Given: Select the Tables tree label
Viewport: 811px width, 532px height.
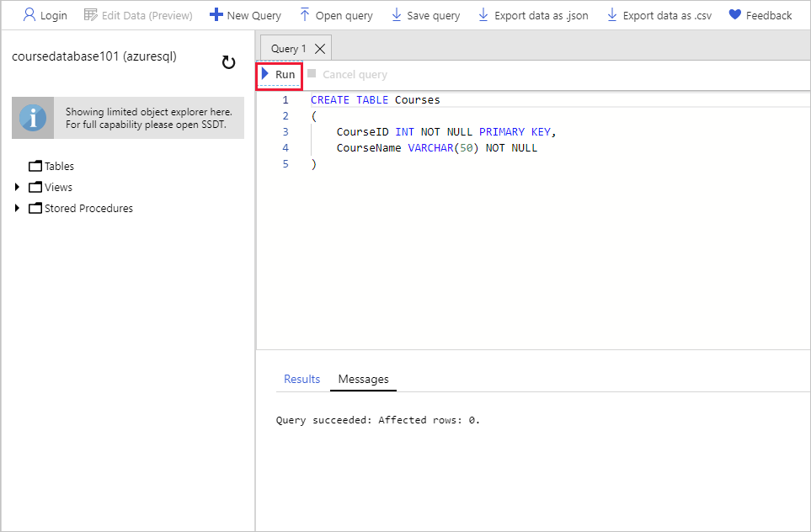Looking at the screenshot, I should [x=59, y=166].
